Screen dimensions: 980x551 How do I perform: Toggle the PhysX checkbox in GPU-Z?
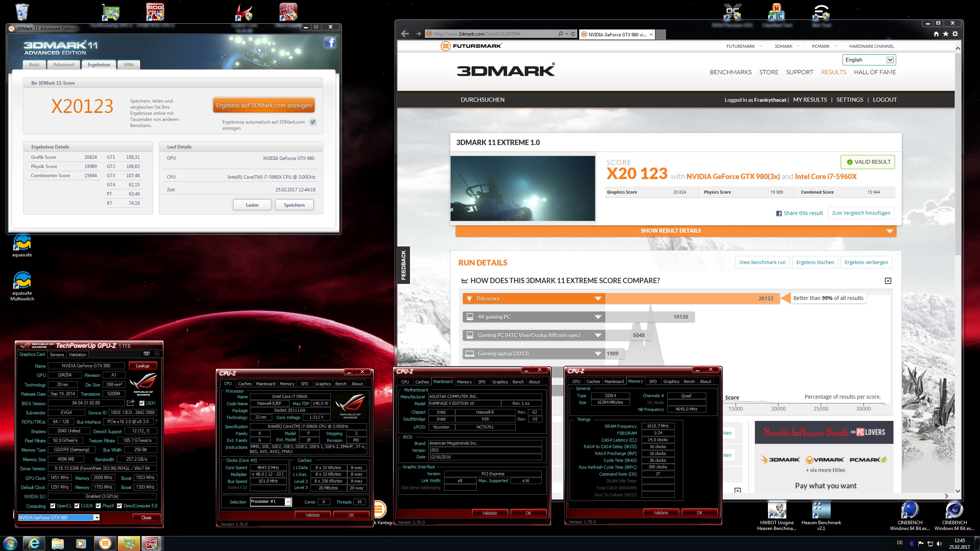[98, 506]
